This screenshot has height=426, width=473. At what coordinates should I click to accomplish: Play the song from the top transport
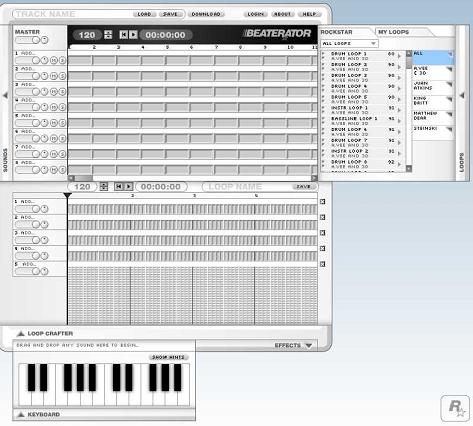[x=133, y=35]
